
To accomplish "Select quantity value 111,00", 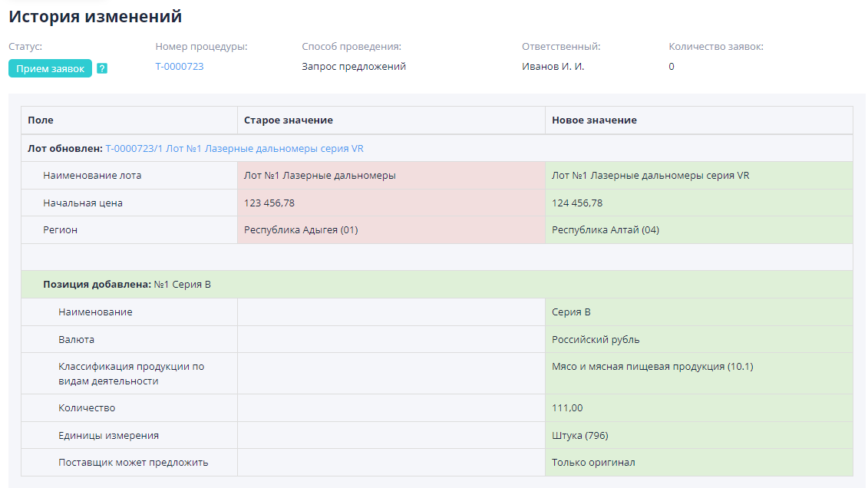I will 565,408.
